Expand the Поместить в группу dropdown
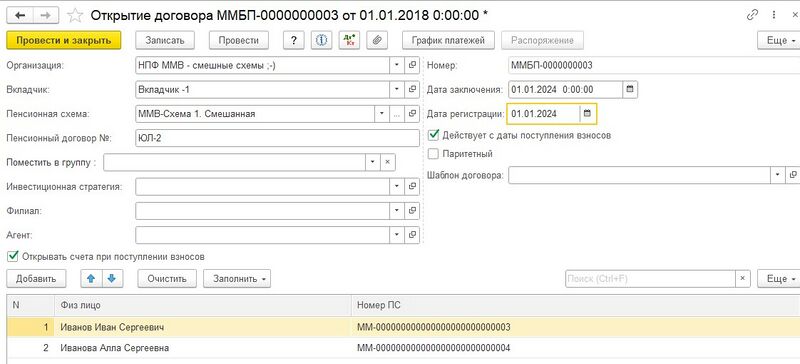Screen dimensions: 800x364 pyautogui.click(x=372, y=162)
